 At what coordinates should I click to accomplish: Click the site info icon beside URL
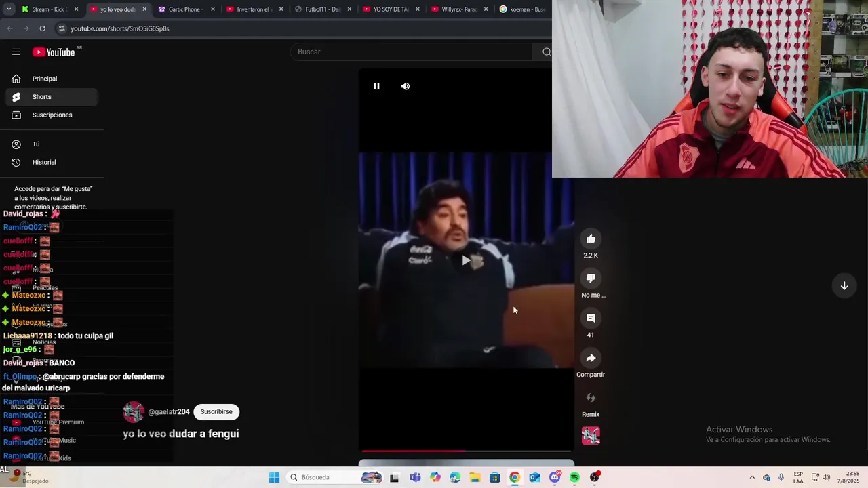click(62, 28)
